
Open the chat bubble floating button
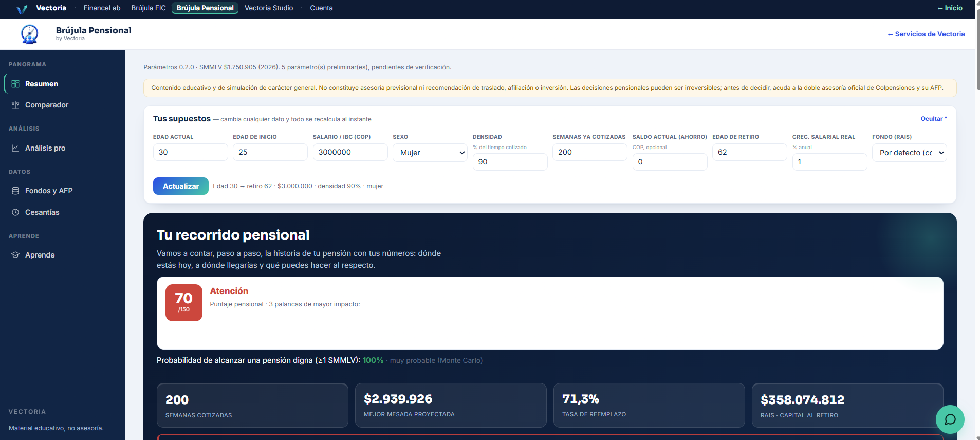tap(950, 419)
